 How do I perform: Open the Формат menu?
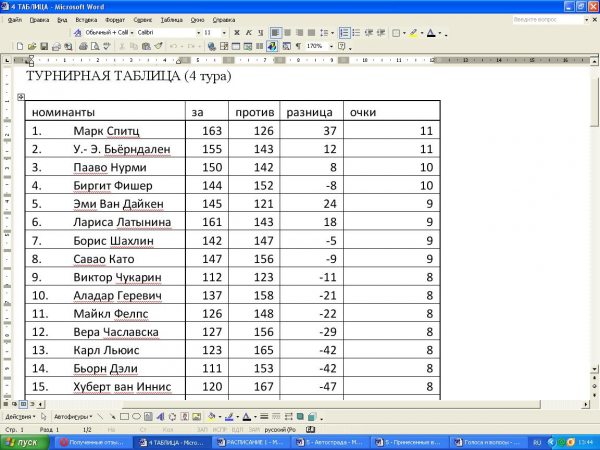pyautogui.click(x=115, y=19)
